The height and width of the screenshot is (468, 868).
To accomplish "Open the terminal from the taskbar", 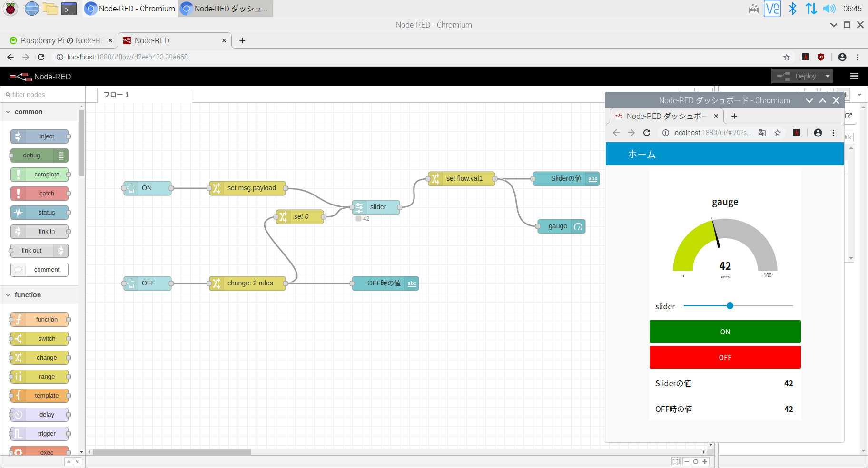I will [69, 9].
